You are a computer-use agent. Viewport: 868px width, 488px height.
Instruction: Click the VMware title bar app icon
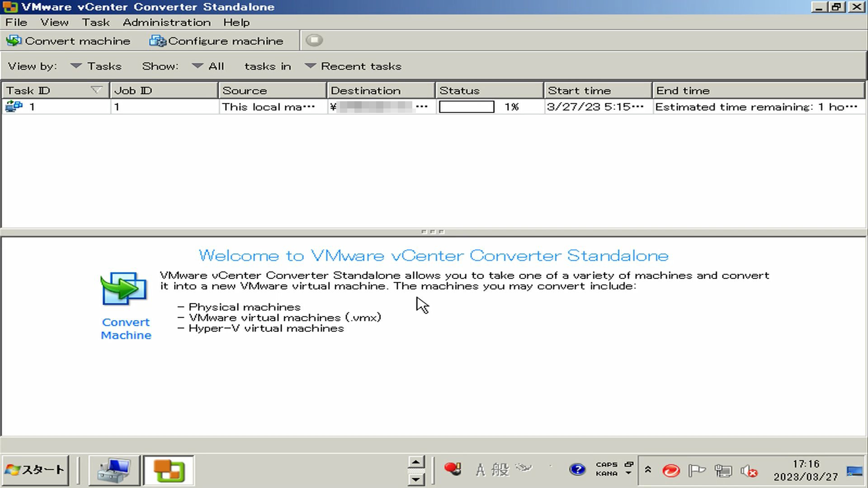[10, 7]
